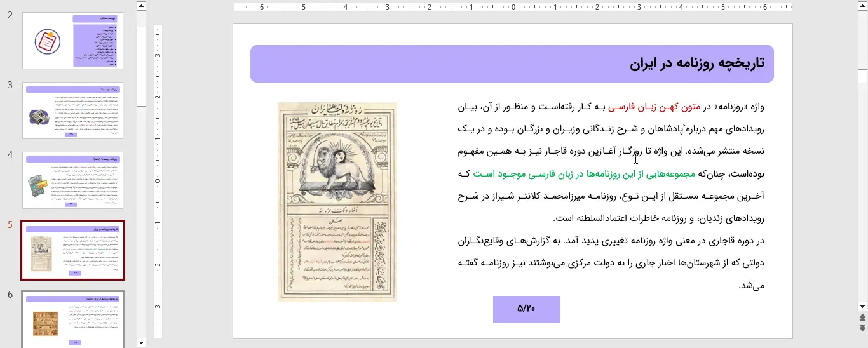This screenshot has height=348, width=868.
Task: Select slide 4 thumbnail in the panel
Action: pos(73,180)
